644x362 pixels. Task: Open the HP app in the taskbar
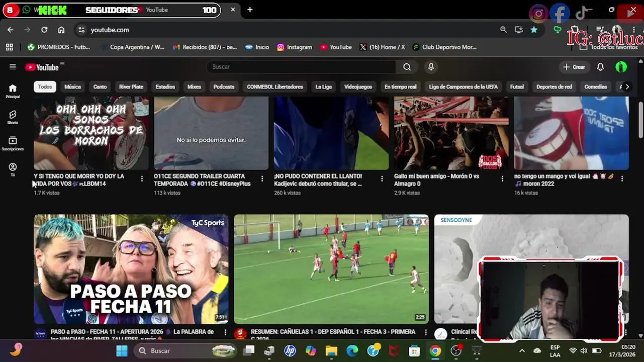point(290,350)
